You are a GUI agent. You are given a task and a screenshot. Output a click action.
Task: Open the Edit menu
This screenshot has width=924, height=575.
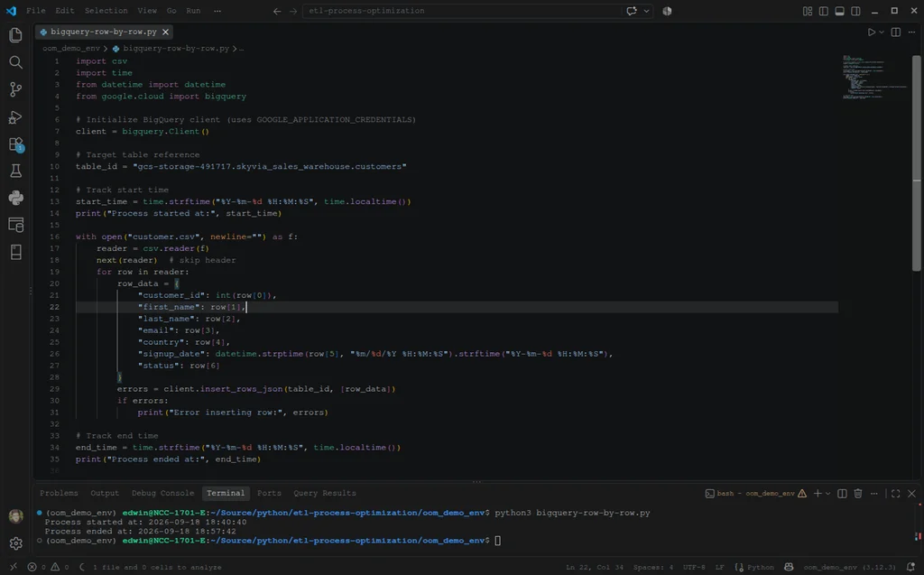(x=65, y=11)
